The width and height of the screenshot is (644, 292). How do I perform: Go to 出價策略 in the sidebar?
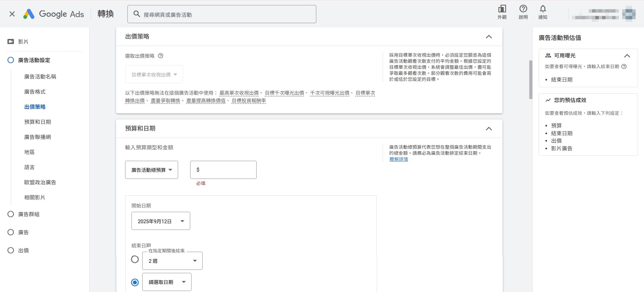click(x=35, y=107)
